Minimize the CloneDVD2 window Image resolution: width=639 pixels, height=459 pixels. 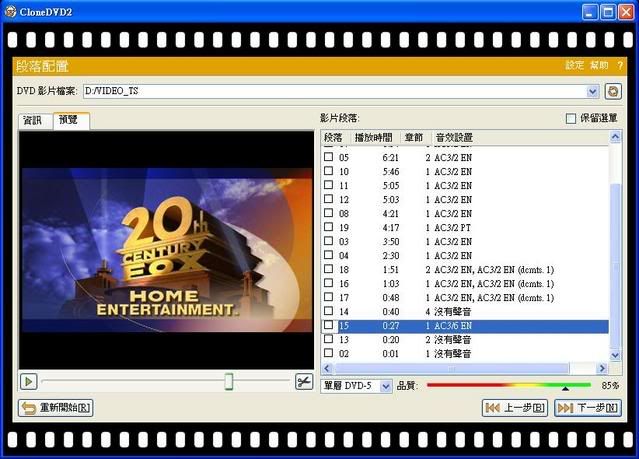589,12
